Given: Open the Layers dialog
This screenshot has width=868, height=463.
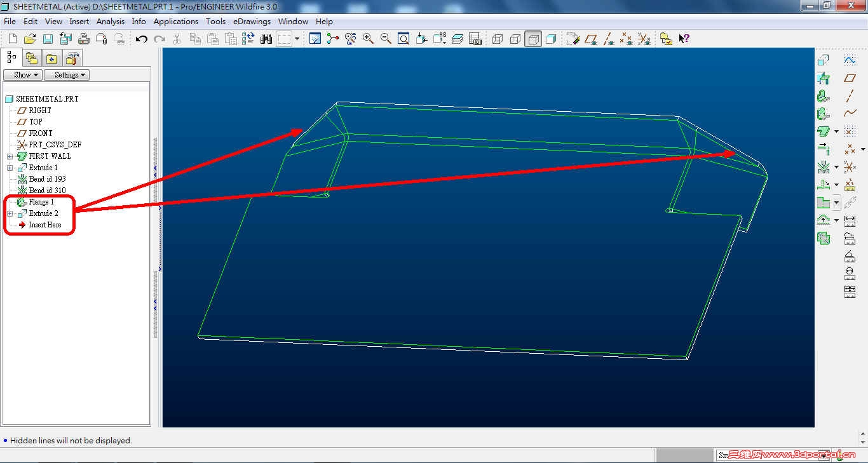Looking at the screenshot, I should coord(457,39).
